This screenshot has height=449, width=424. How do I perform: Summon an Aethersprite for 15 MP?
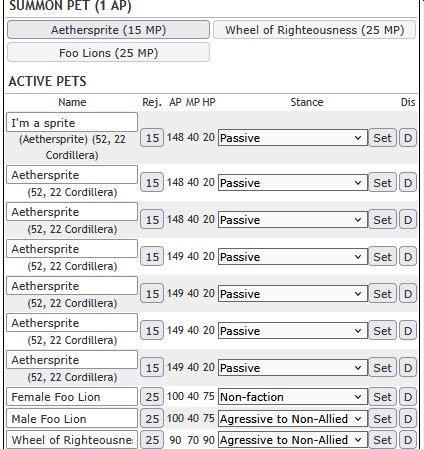108,30
